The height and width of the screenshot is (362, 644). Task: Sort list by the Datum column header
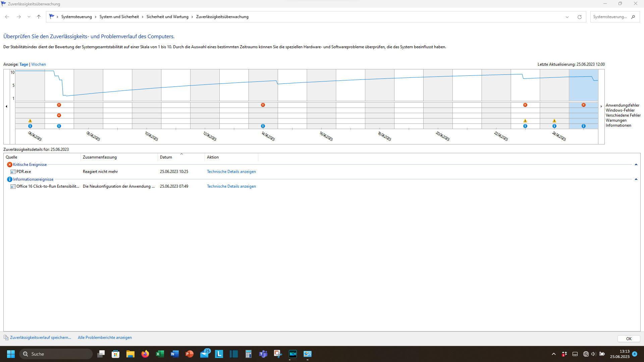tap(166, 157)
